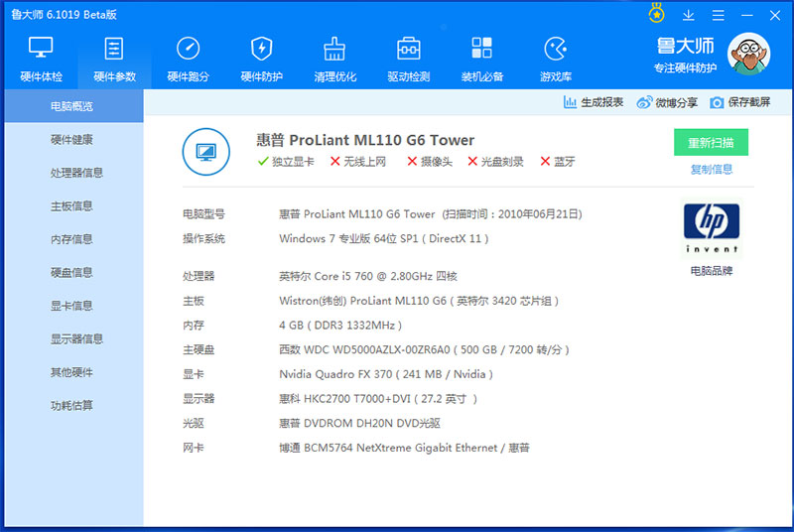Screen dimensions: 794x532
Task: Select 硬盘信息 in the sidebar
Action: point(73,272)
